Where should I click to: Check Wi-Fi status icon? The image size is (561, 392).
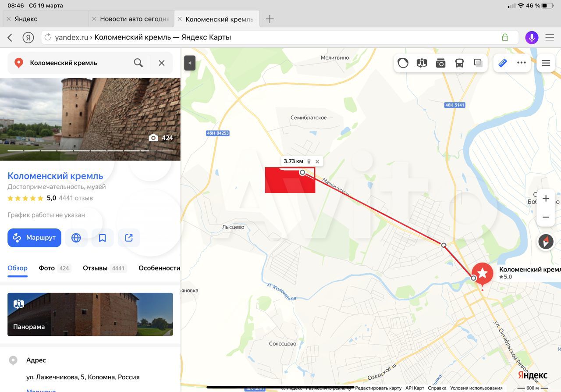[x=521, y=6]
